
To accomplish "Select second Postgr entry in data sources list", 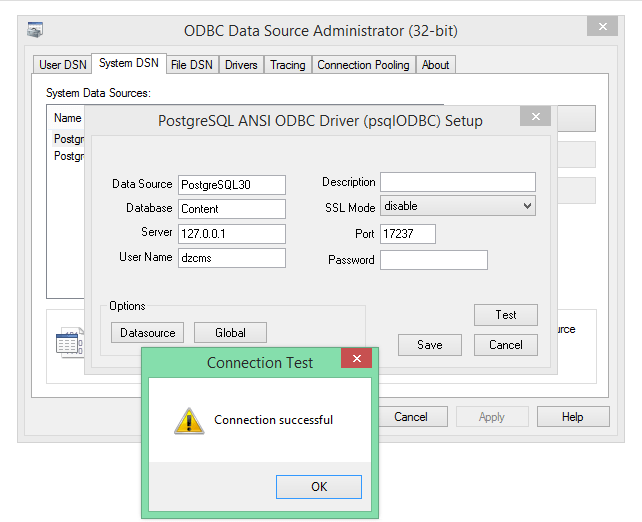I will tap(69, 156).
